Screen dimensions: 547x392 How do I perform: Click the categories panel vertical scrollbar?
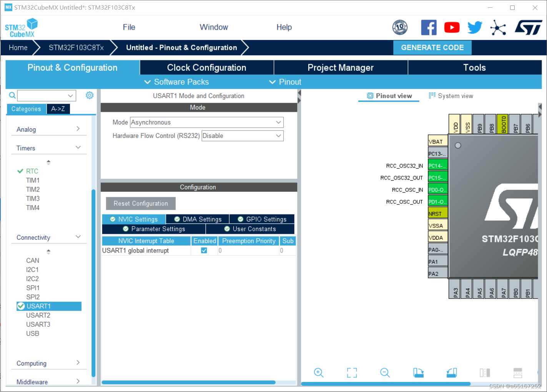[93, 283]
